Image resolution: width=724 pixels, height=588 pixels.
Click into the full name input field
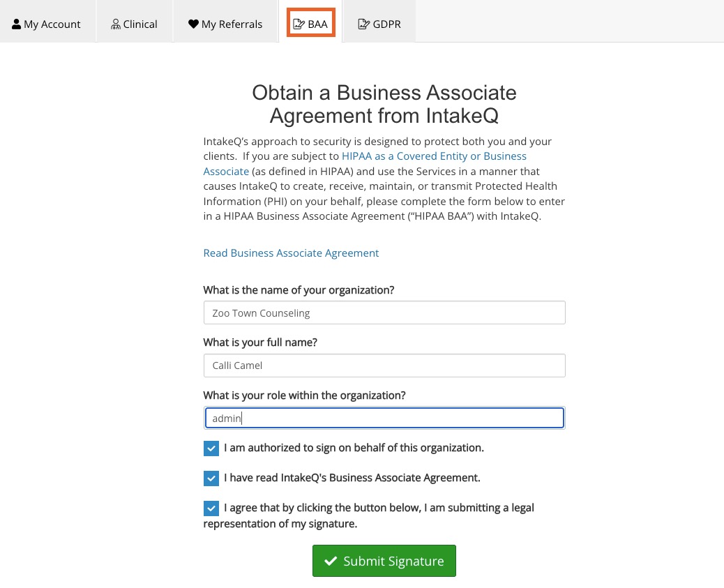(384, 365)
